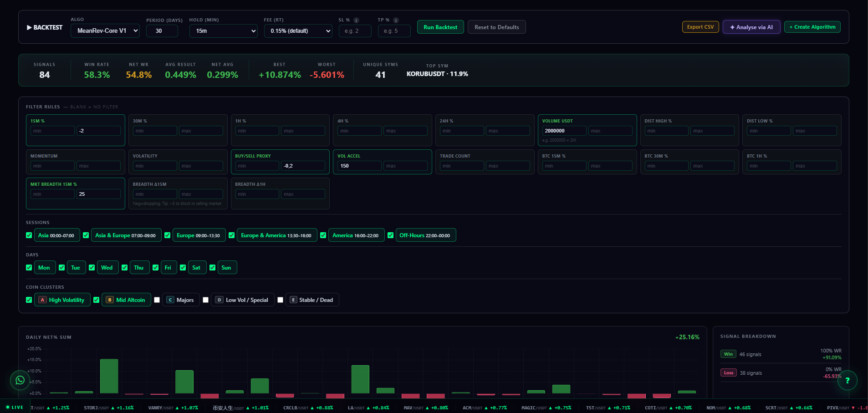Click the Majors cluster C badge

coord(170,300)
